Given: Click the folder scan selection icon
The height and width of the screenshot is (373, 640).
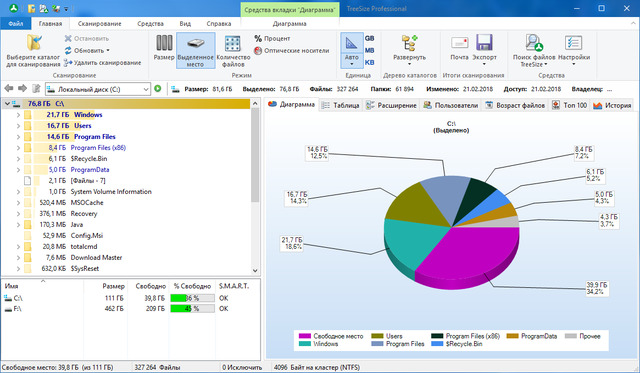Looking at the screenshot, I should [x=34, y=43].
